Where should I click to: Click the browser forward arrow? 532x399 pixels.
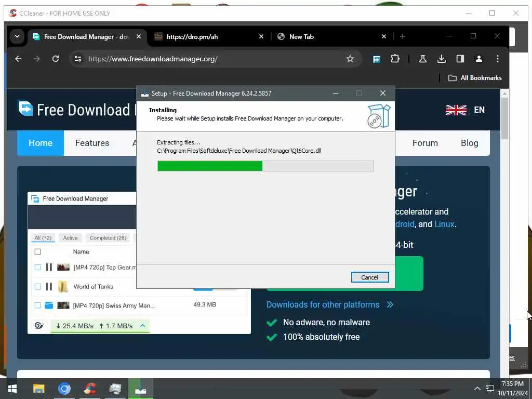(x=37, y=59)
